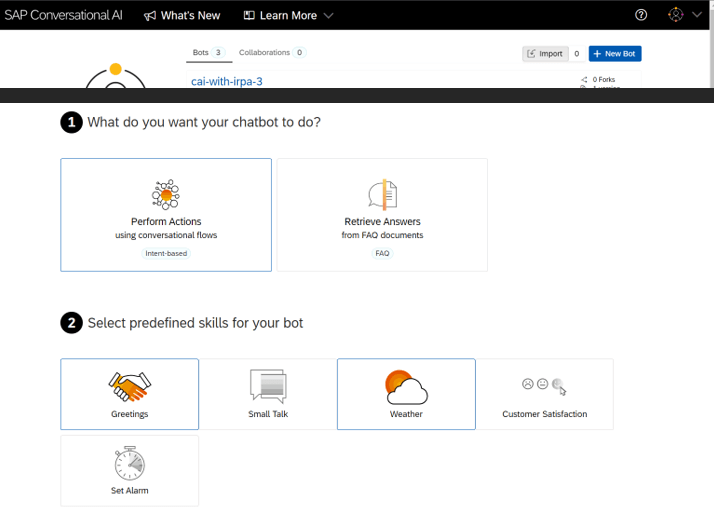Click the Customer Satisfaction smiley faces icon

tap(544, 385)
